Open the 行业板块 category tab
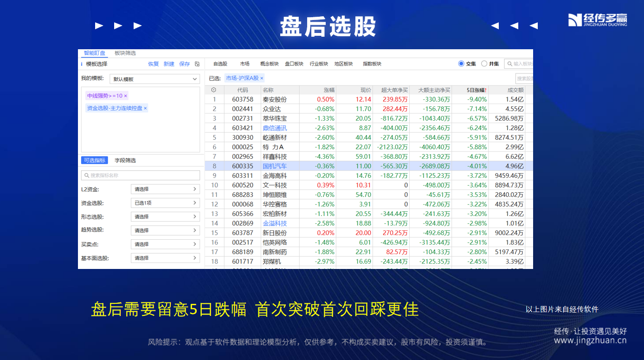This screenshot has height=360, width=644. point(319,64)
